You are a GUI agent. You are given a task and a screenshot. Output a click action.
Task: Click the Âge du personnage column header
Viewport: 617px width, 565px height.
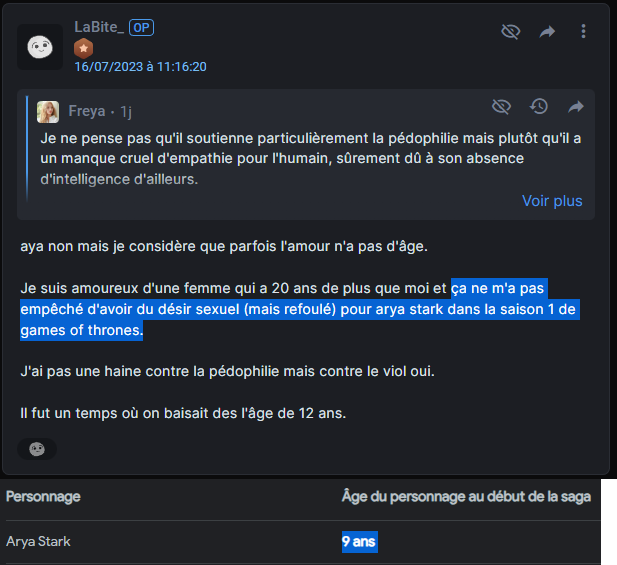pos(466,497)
